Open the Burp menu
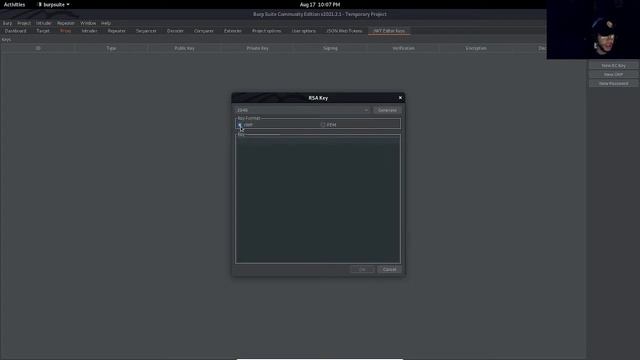640x360 pixels. 7,23
